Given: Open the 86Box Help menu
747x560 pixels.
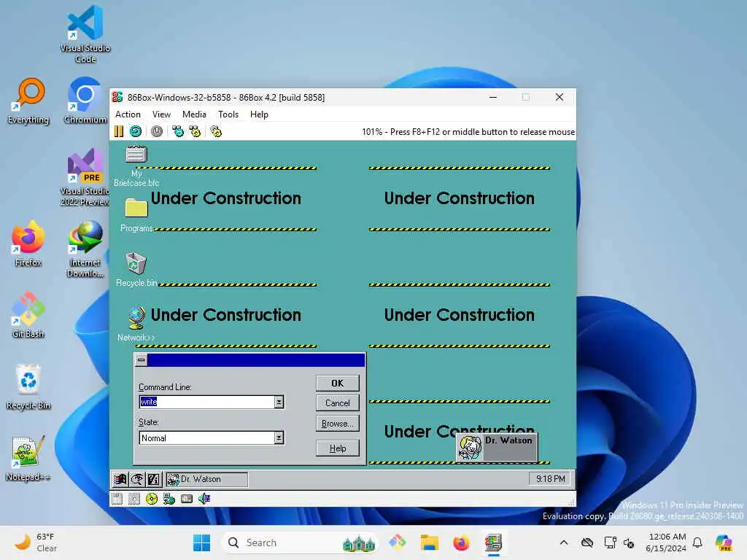Looking at the screenshot, I should (x=259, y=114).
